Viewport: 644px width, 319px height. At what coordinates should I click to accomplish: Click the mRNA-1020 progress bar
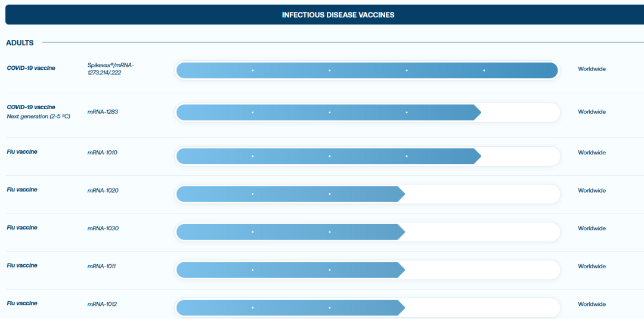pos(290,194)
